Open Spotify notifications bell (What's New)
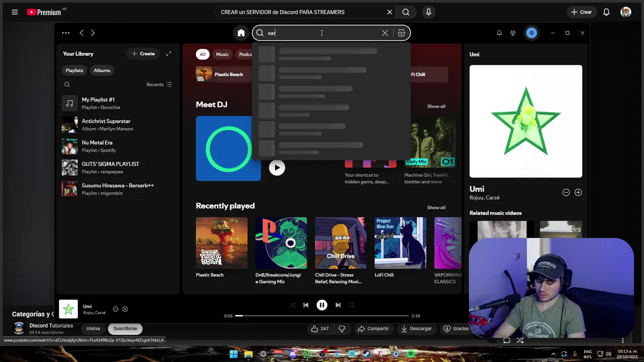The height and width of the screenshot is (362, 644). click(x=499, y=33)
